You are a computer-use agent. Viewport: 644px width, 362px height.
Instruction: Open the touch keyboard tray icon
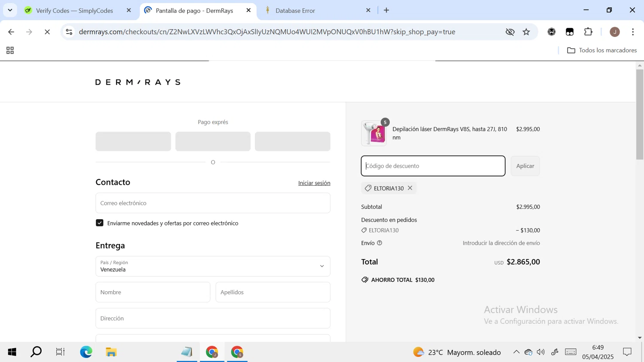[571, 352]
